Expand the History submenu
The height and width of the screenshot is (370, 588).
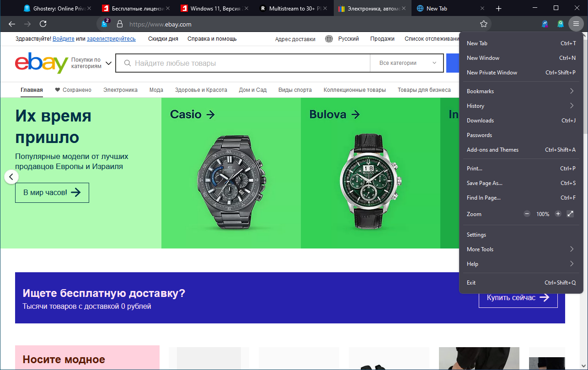point(521,106)
